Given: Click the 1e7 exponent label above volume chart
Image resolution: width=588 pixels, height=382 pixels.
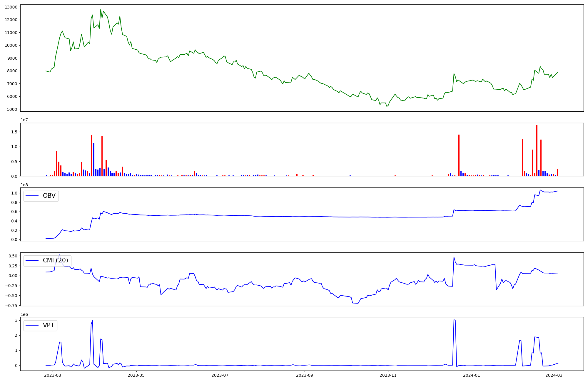Looking at the screenshot, I should point(24,120).
